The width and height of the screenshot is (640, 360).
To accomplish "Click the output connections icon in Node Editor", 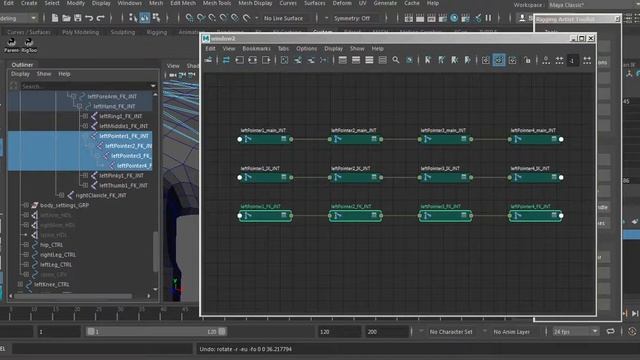I will tap(266, 60).
